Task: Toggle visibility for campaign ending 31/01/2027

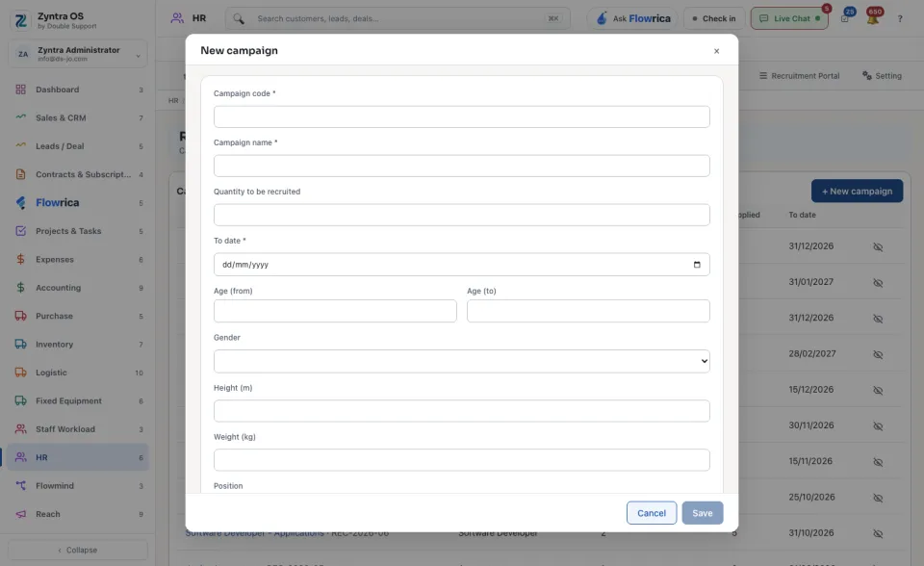Action: 878,283
